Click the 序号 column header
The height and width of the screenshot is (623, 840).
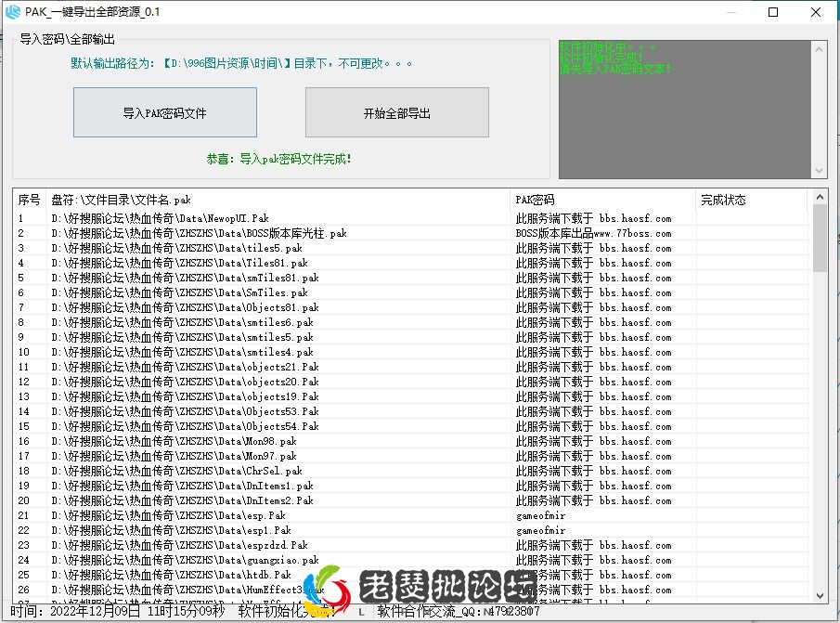[26, 199]
